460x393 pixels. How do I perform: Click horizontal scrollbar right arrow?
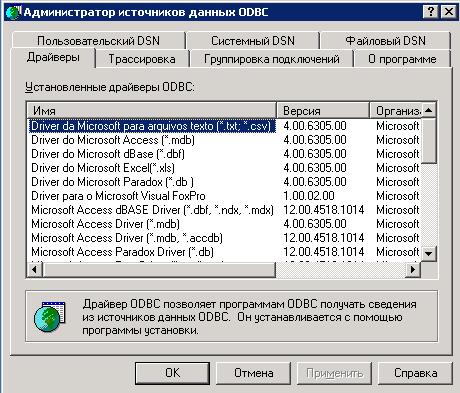[413, 269]
